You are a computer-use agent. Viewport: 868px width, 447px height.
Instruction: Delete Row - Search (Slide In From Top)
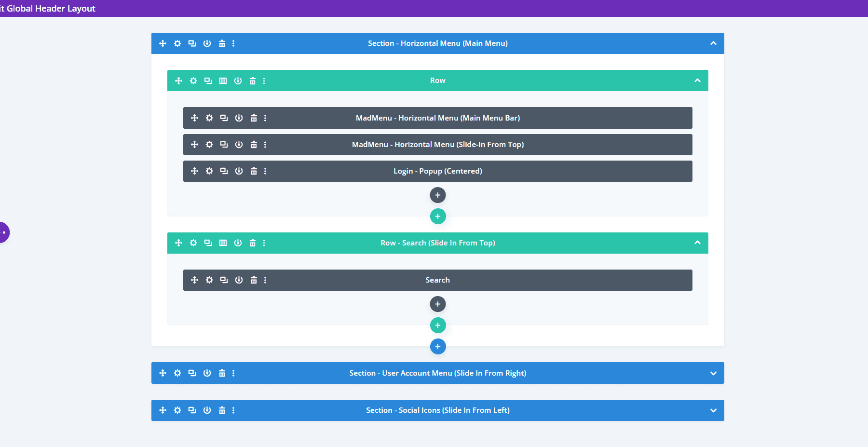[253, 243]
